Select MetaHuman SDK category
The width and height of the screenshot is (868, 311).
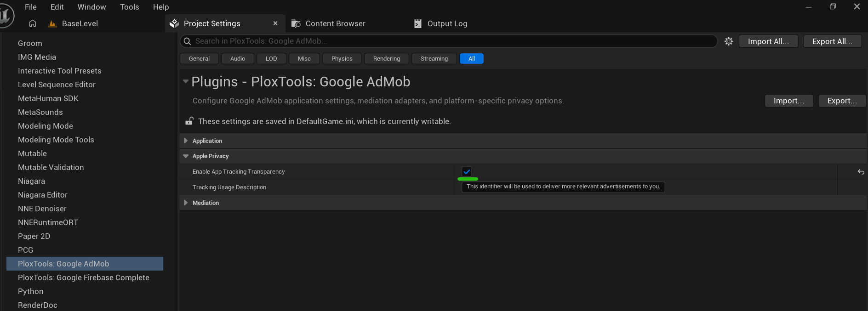point(48,98)
